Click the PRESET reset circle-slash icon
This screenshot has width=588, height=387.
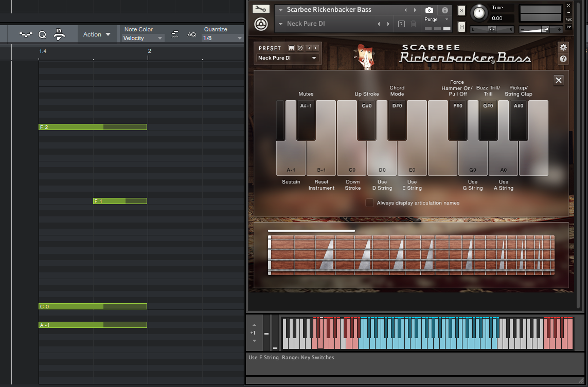300,48
